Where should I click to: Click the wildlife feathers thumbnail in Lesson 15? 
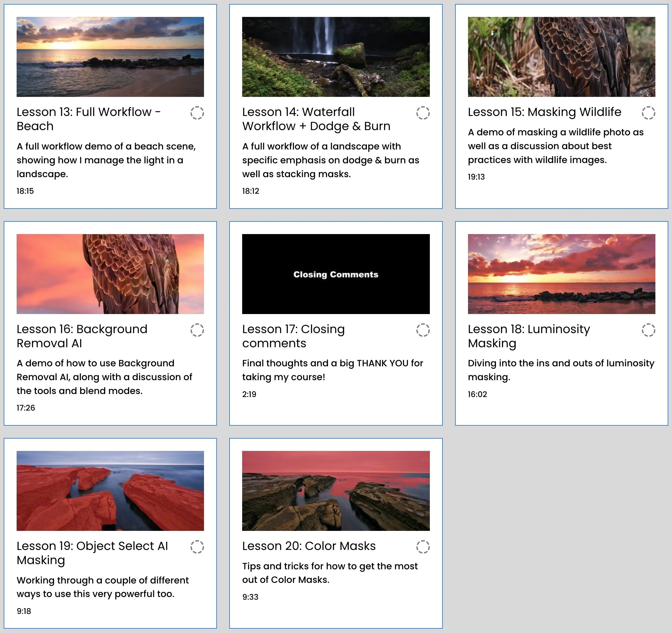[x=561, y=57]
